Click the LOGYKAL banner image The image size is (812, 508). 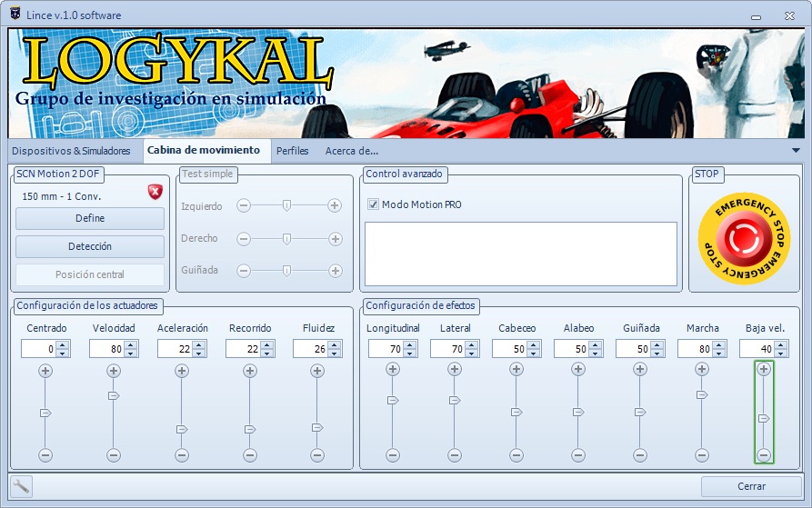(406, 84)
